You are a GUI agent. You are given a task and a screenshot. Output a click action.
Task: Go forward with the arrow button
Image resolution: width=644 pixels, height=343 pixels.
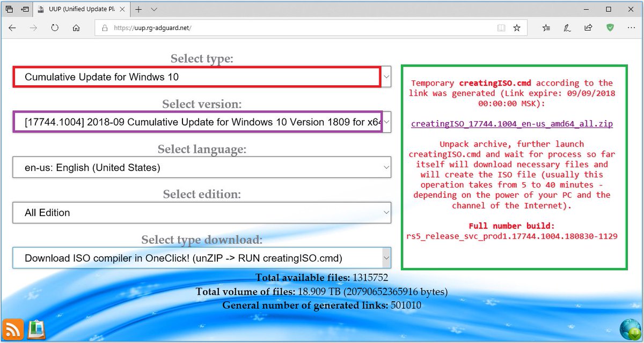(33, 28)
